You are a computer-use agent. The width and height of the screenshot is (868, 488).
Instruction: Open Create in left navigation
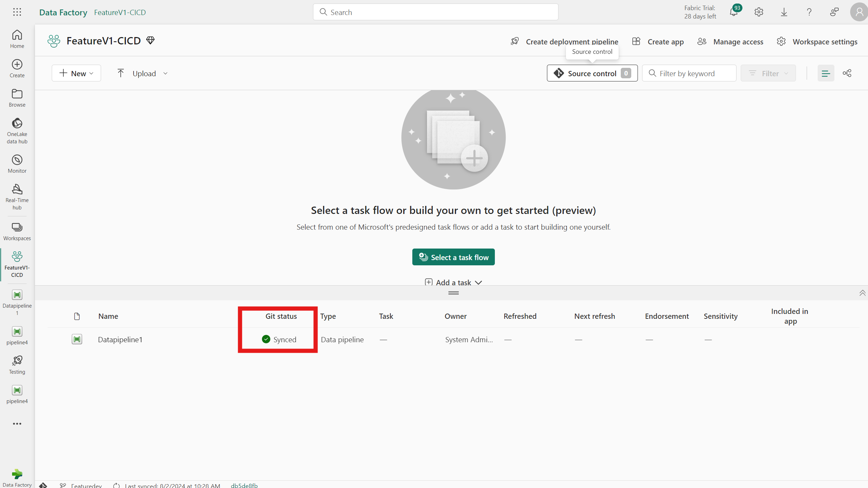[x=17, y=68]
